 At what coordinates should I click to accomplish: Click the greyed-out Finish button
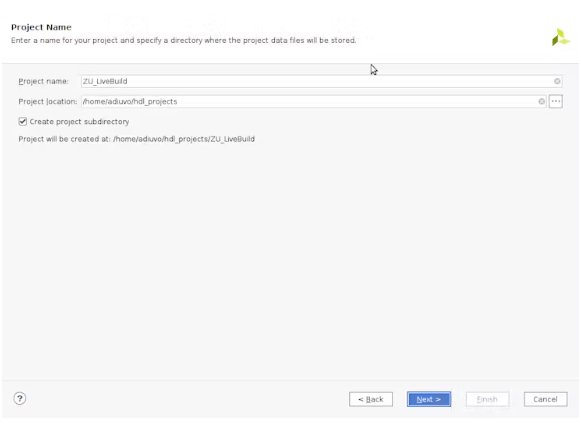click(x=487, y=399)
